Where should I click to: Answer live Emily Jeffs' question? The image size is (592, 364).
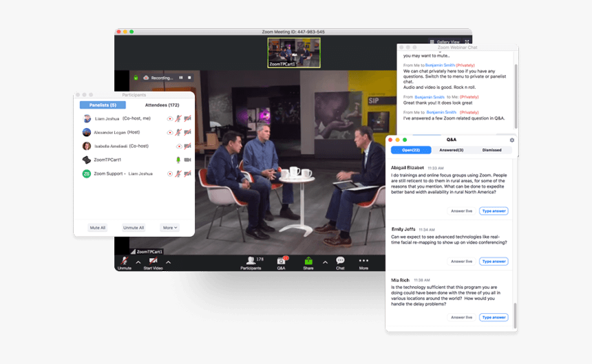[462, 261]
